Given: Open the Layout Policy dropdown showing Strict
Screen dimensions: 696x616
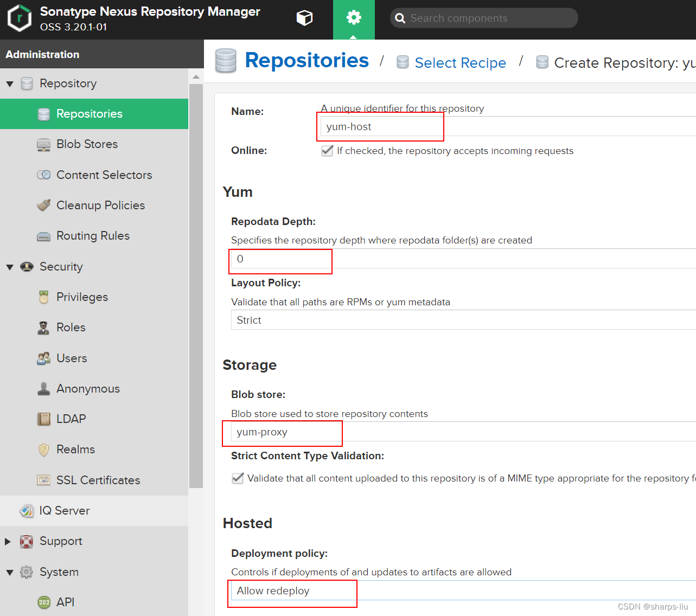Looking at the screenshot, I should click(463, 320).
